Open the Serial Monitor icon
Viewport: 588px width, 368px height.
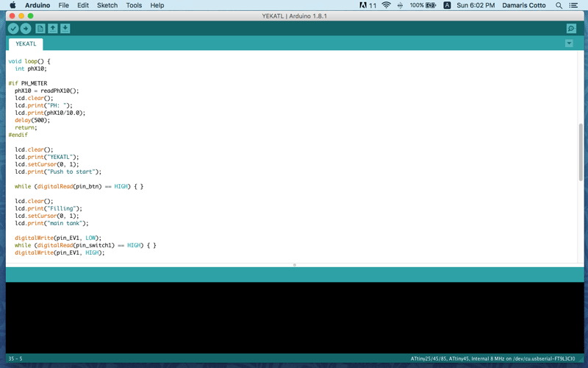pos(571,29)
